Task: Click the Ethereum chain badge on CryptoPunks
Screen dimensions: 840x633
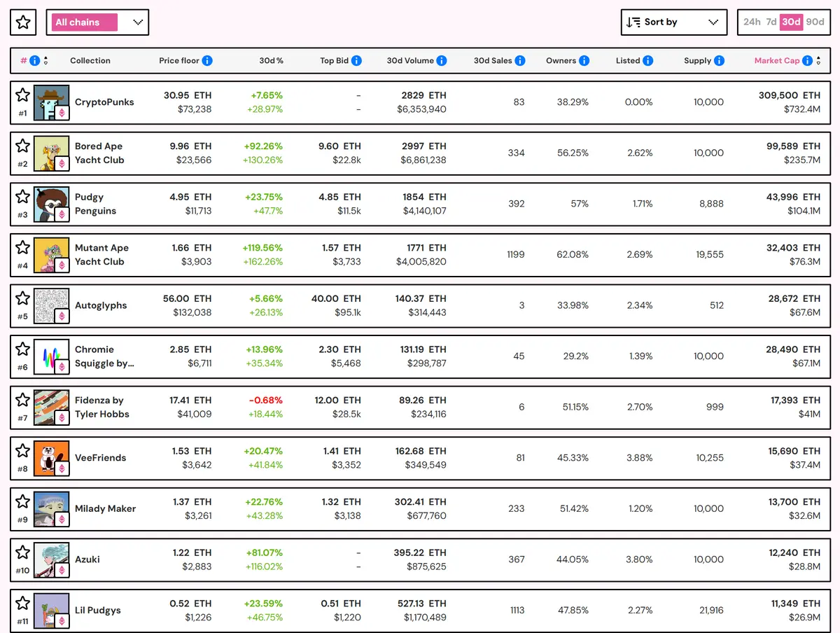Action: coord(62,113)
